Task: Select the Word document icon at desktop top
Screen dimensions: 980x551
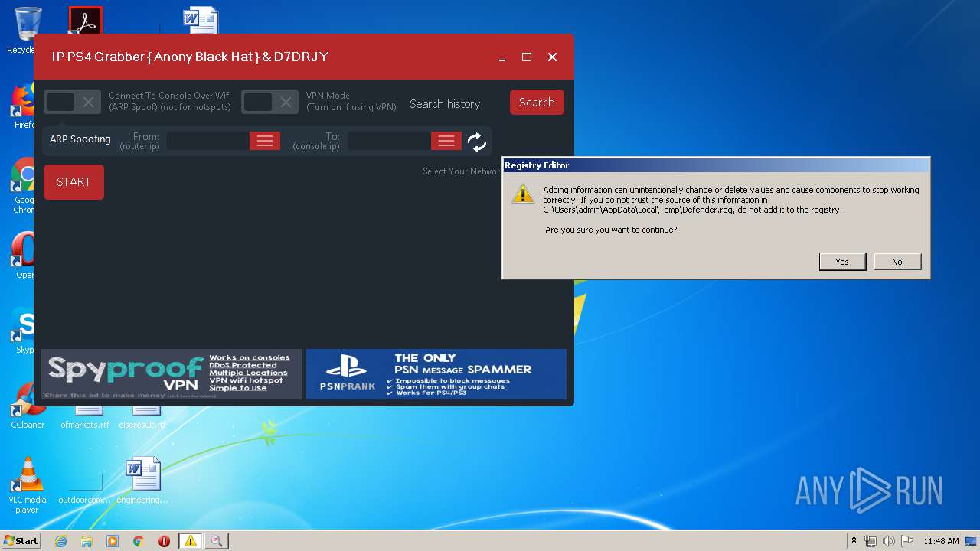Action: tap(201, 21)
